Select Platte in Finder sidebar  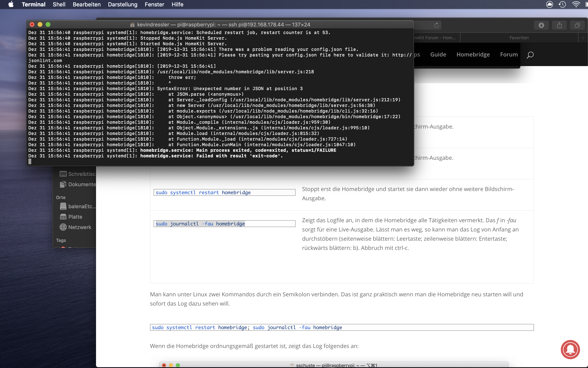pyautogui.click(x=75, y=217)
